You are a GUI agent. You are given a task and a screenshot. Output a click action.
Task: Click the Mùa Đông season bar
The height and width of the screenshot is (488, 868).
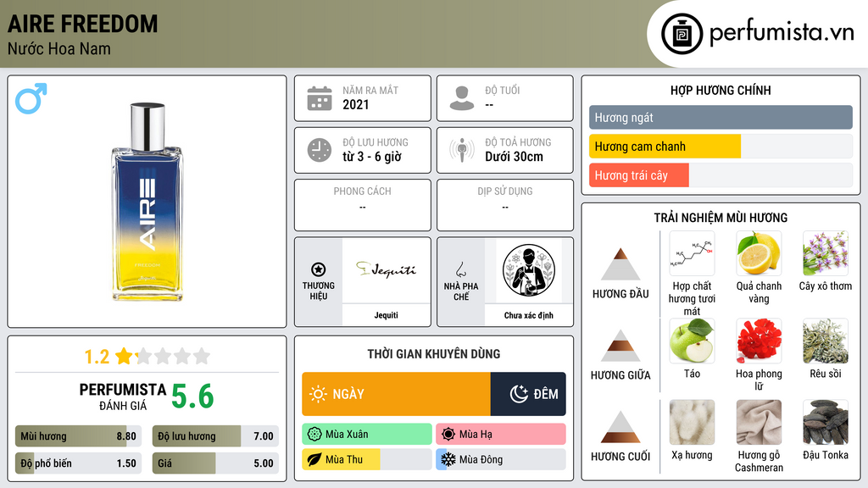point(501,459)
